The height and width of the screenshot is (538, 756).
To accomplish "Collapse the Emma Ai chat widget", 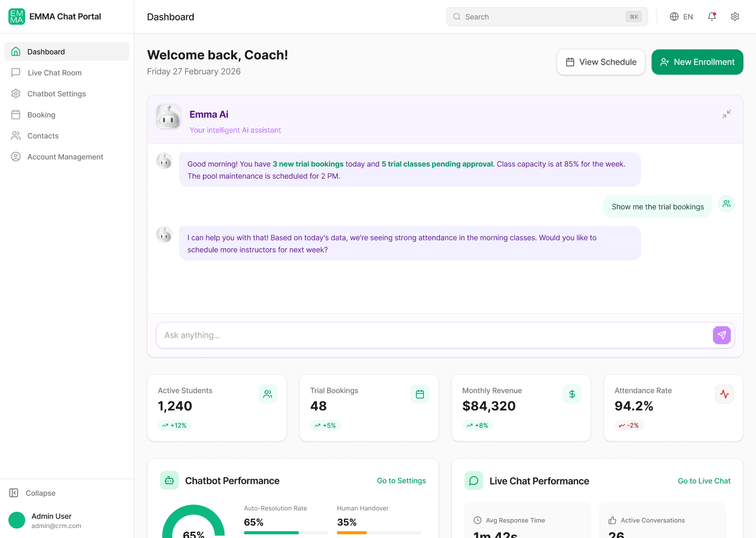I will [726, 114].
